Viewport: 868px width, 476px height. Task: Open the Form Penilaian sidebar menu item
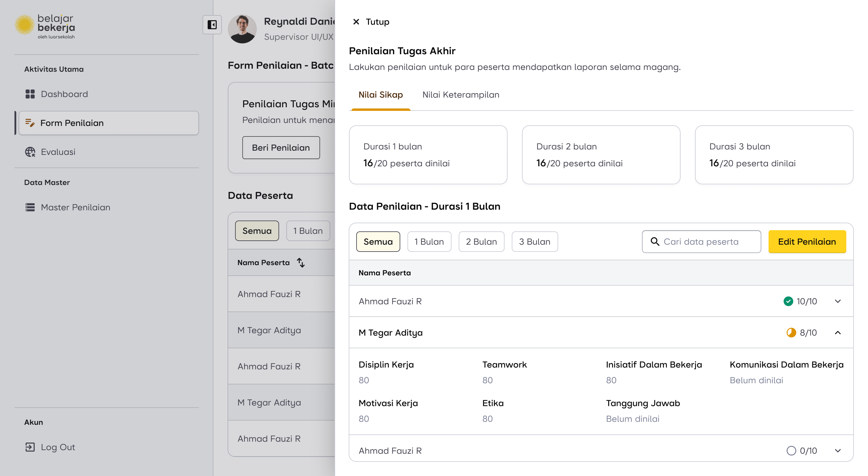click(108, 123)
